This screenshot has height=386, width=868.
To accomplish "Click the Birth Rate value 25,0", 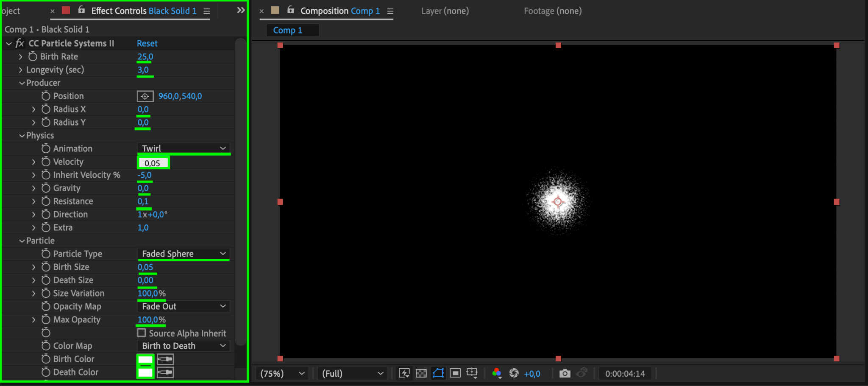I will click(x=145, y=56).
